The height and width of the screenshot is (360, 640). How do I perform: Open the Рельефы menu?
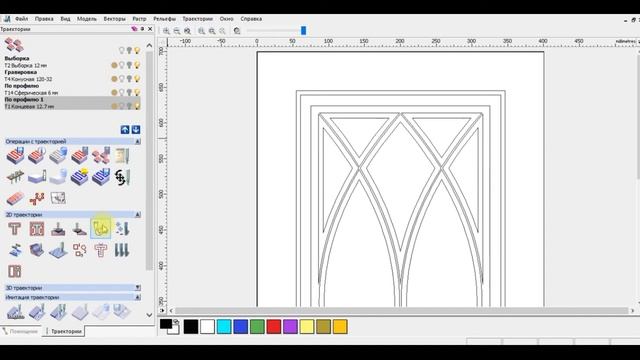pos(164,19)
